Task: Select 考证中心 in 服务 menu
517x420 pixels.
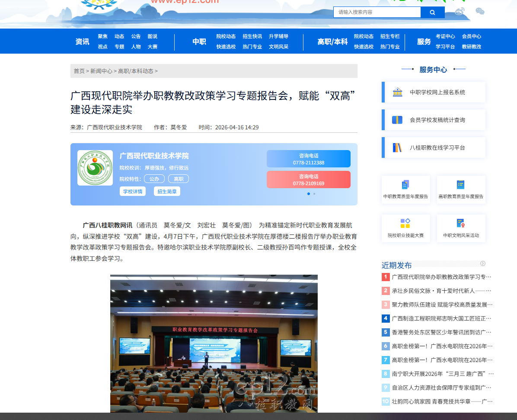Action: [x=445, y=36]
